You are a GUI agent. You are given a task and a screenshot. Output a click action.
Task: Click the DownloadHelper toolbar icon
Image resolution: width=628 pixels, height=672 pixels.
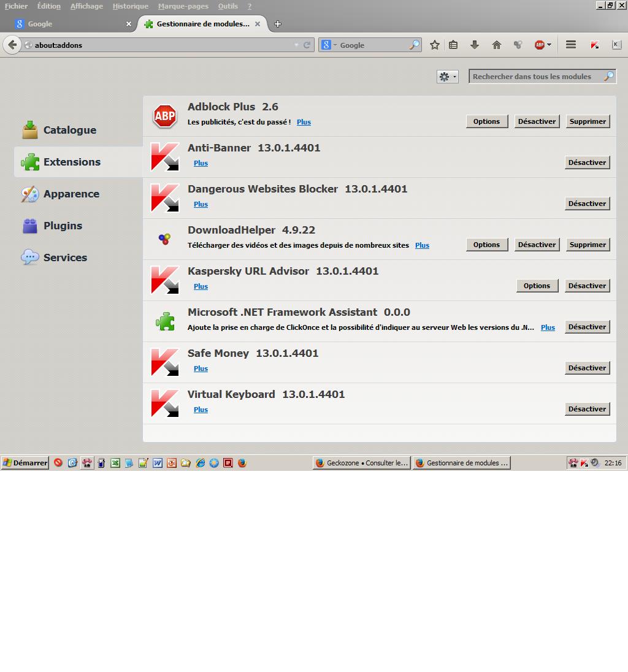518,45
